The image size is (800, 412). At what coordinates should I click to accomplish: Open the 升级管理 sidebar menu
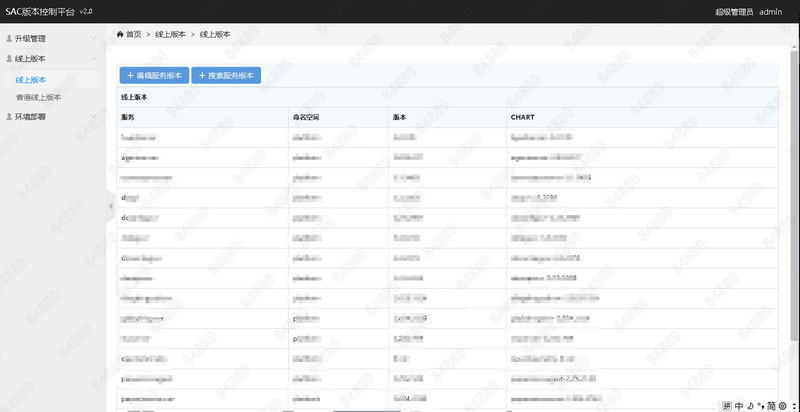click(x=53, y=38)
